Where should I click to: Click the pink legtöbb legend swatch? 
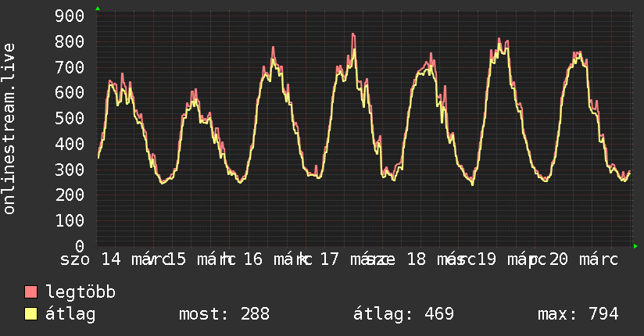[x=30, y=291]
